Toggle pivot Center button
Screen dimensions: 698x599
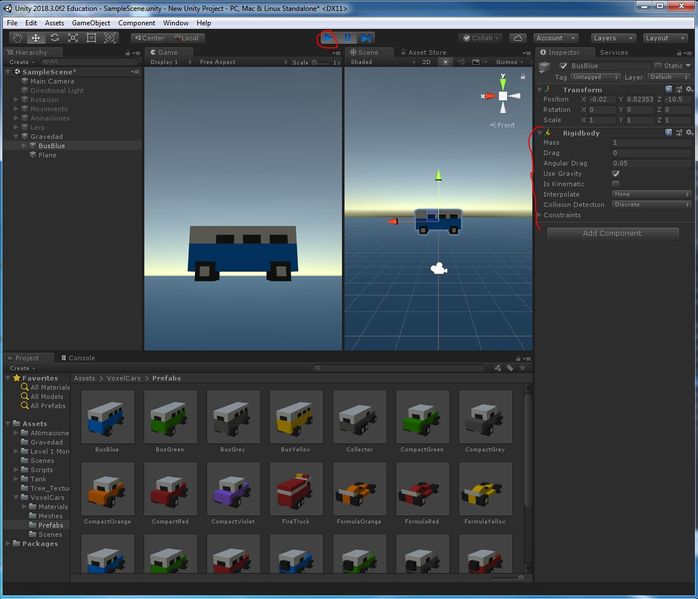click(150, 38)
